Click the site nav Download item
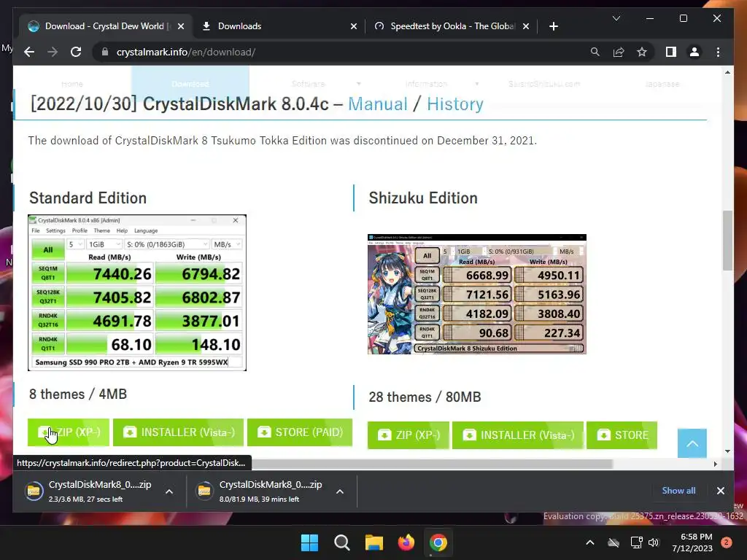The image size is (747, 560). tap(190, 84)
